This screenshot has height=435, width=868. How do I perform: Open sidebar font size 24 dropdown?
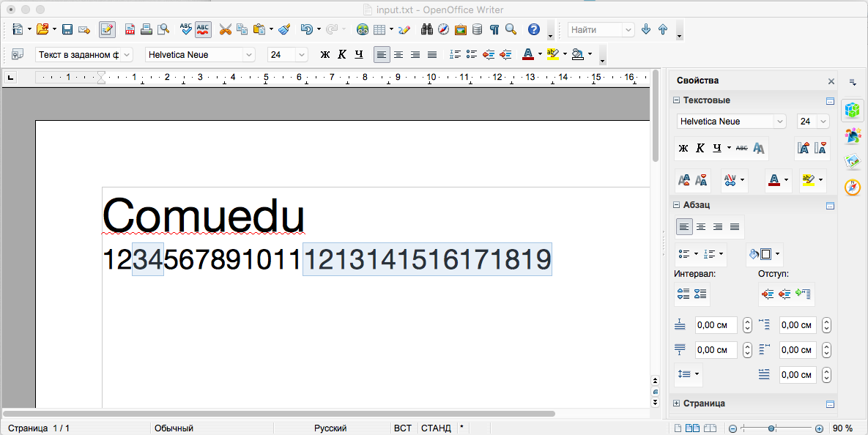(x=824, y=122)
